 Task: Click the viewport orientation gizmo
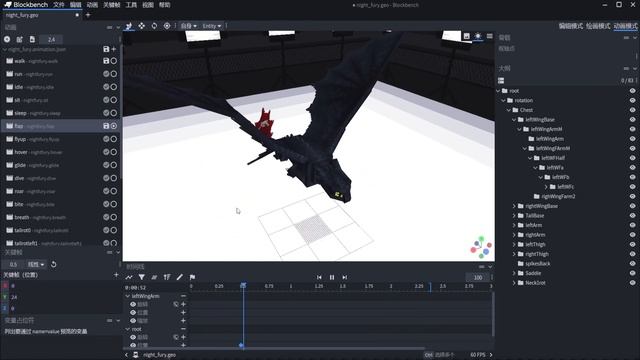pos(481,247)
